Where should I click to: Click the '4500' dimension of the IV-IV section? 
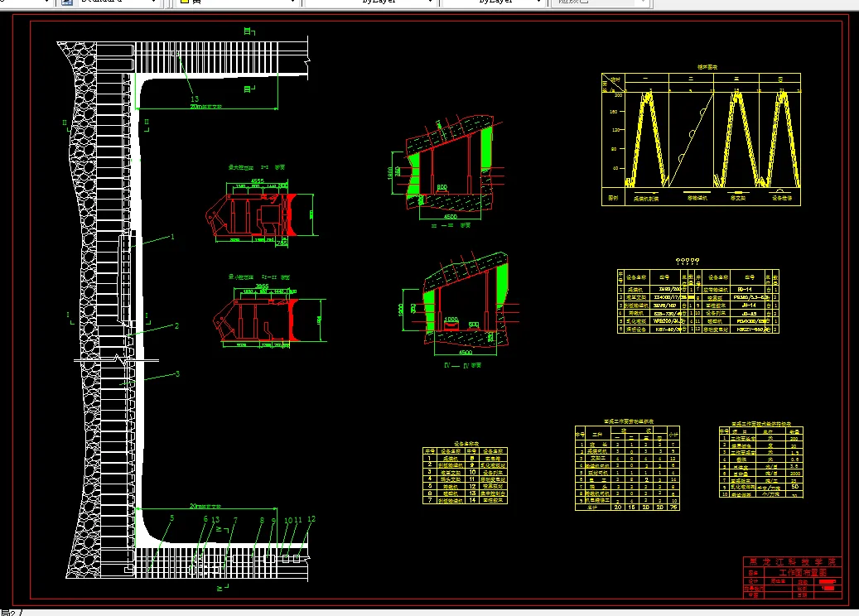pos(465,352)
